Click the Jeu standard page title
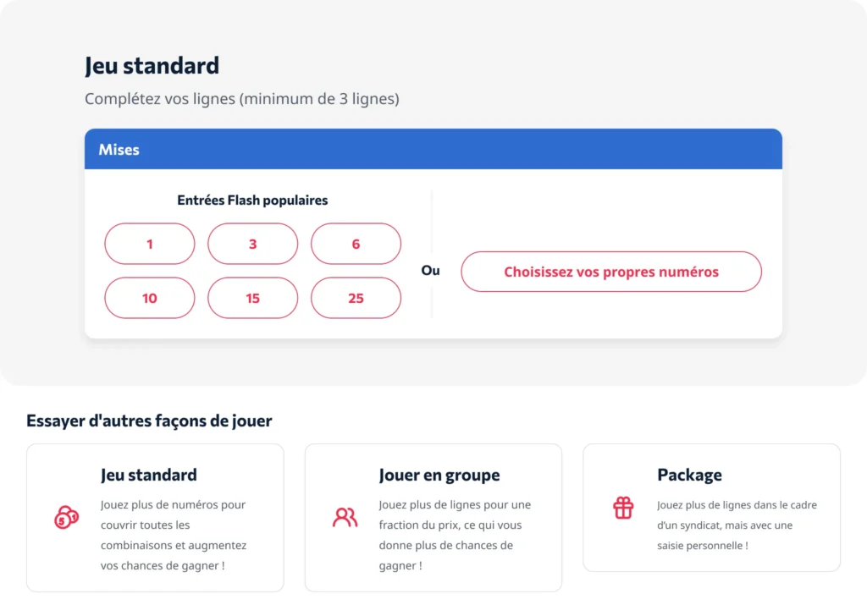 (x=152, y=65)
